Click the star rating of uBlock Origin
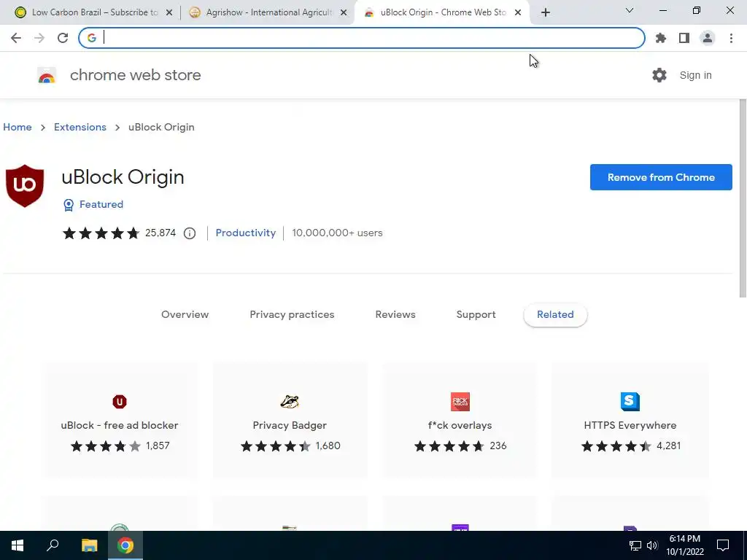The image size is (747, 560). pyautogui.click(x=101, y=233)
